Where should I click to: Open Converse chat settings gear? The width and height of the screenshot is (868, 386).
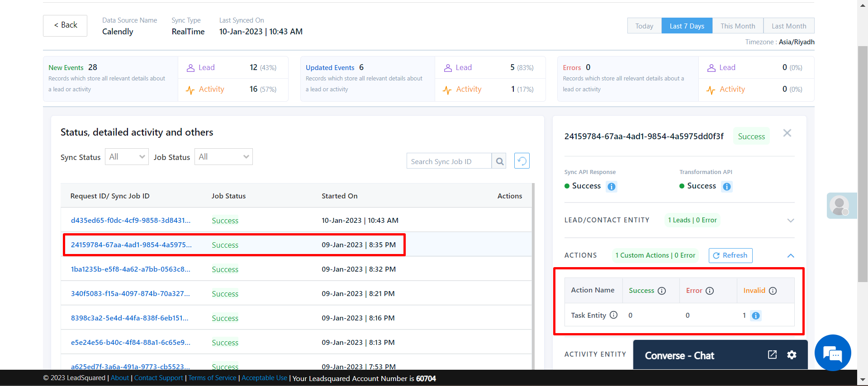(792, 355)
